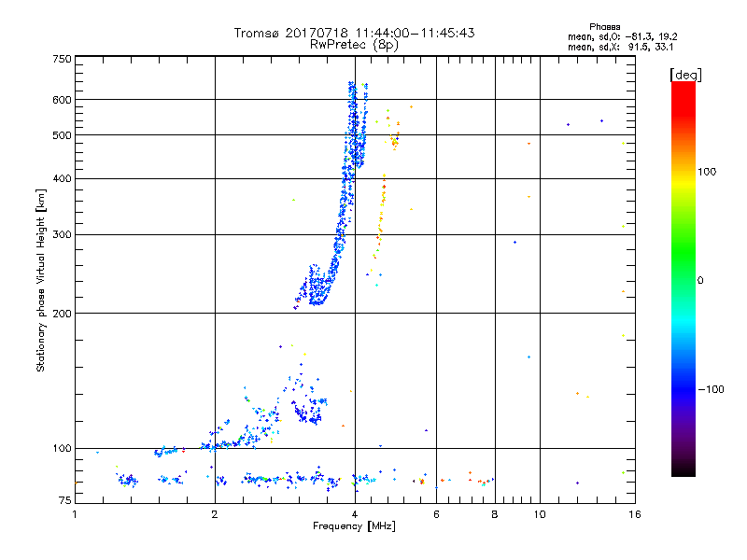Click the y-axis tick label '200'
Screen dimensions: 747x560
62,314
